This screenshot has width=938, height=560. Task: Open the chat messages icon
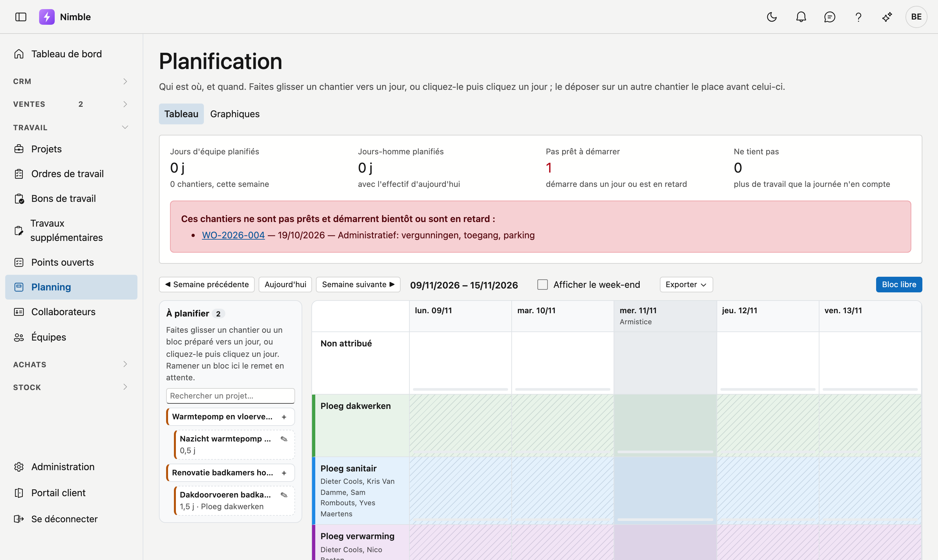tap(829, 17)
